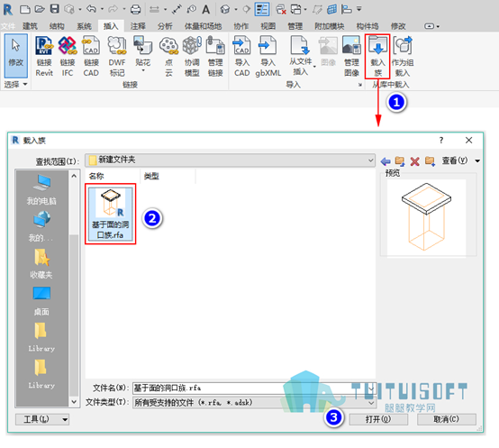Image resolution: width=499 pixels, height=448 pixels.
Task: Switch to the Systems (系统) tab
Action: point(84,26)
